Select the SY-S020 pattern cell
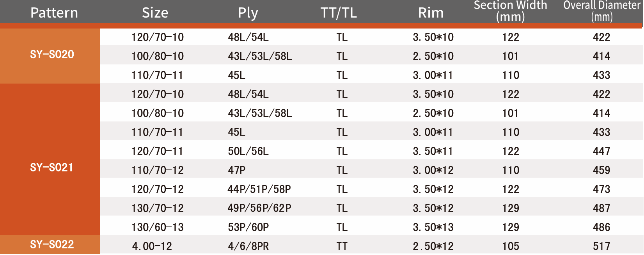Viewport: 644px width, 255px height. coord(52,54)
